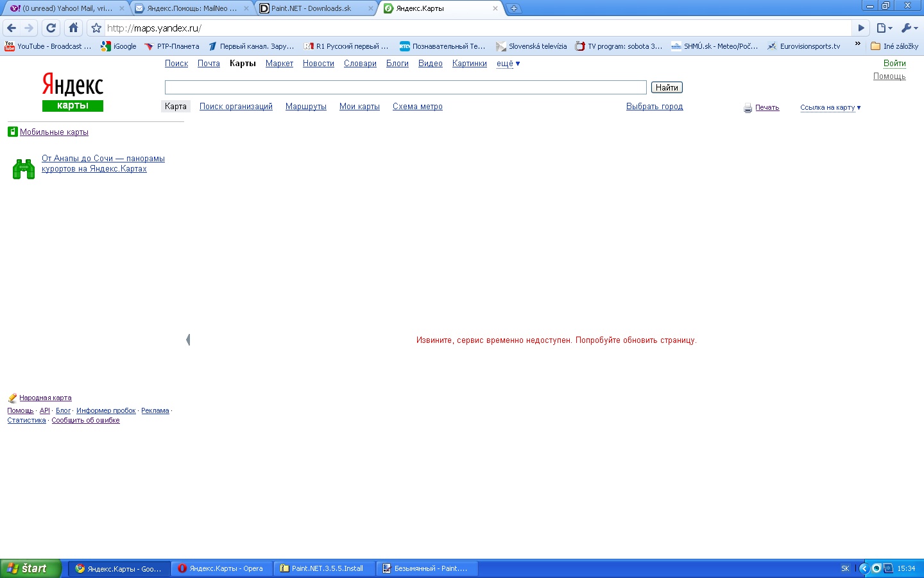Open the page control menu icon

tap(884, 28)
